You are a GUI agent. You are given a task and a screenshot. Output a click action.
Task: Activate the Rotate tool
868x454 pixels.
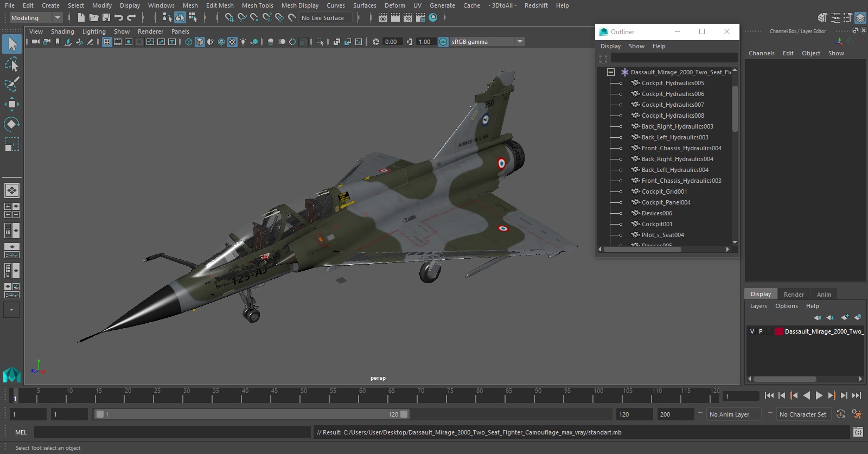(12, 124)
